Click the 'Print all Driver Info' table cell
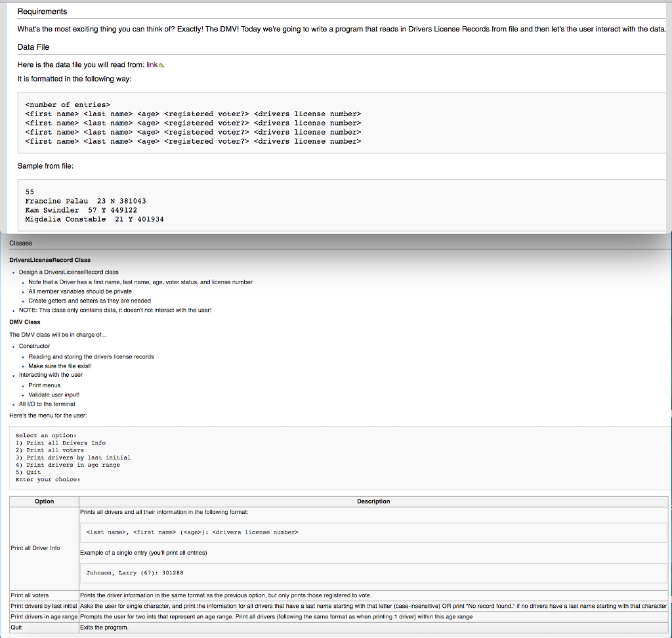The width and height of the screenshot is (672, 638). click(44, 548)
